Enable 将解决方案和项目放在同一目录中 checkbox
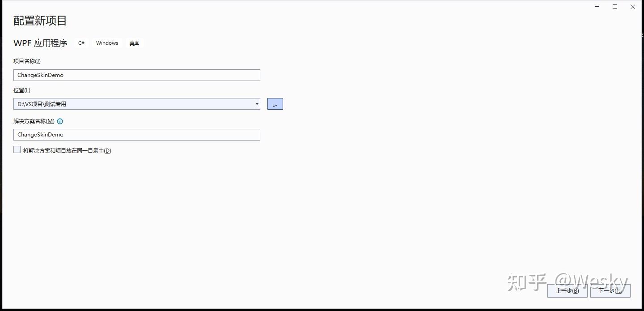This screenshot has height=311, width=644. [17, 150]
